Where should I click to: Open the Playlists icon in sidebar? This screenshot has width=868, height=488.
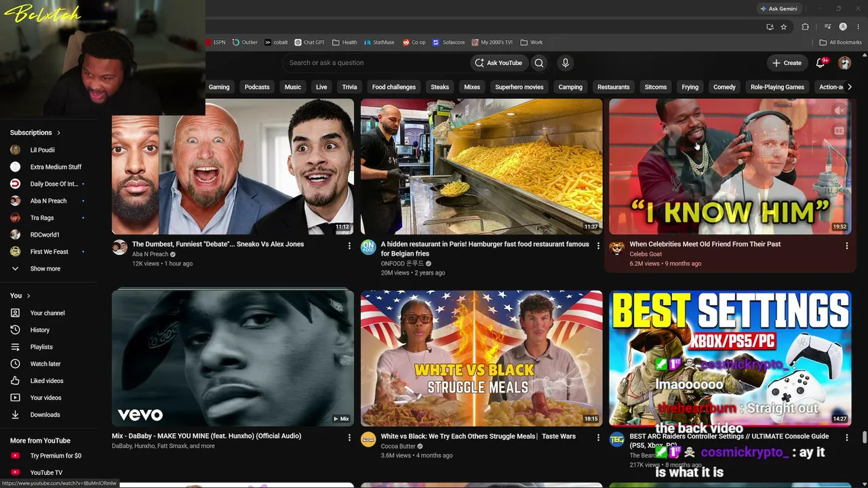click(x=15, y=347)
